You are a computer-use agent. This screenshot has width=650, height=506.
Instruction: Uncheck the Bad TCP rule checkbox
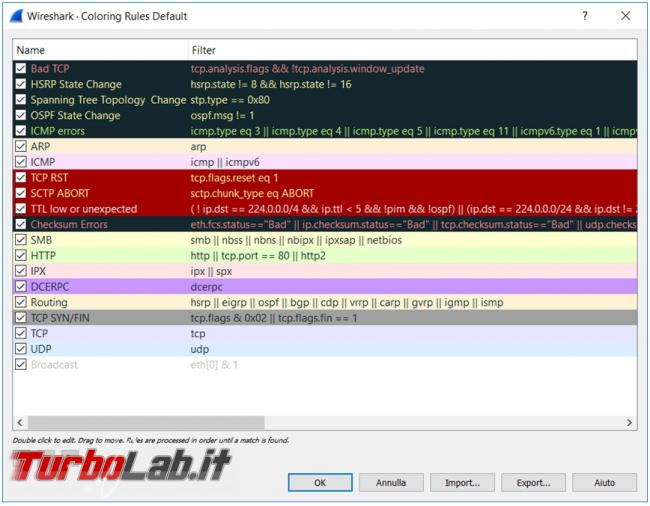click(21, 68)
